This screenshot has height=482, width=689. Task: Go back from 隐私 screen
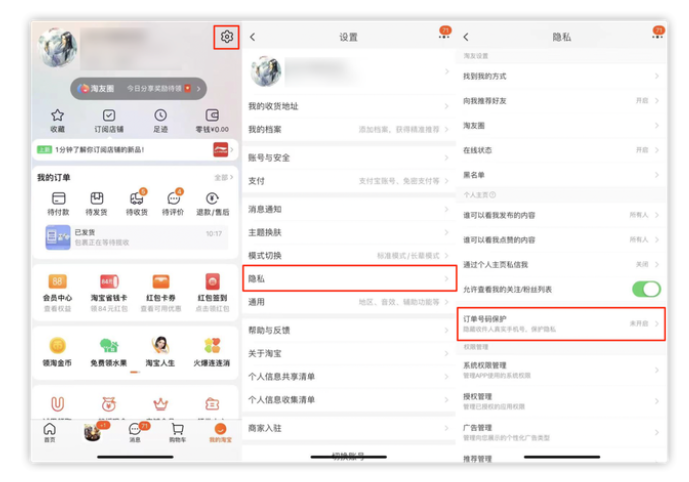tap(466, 37)
